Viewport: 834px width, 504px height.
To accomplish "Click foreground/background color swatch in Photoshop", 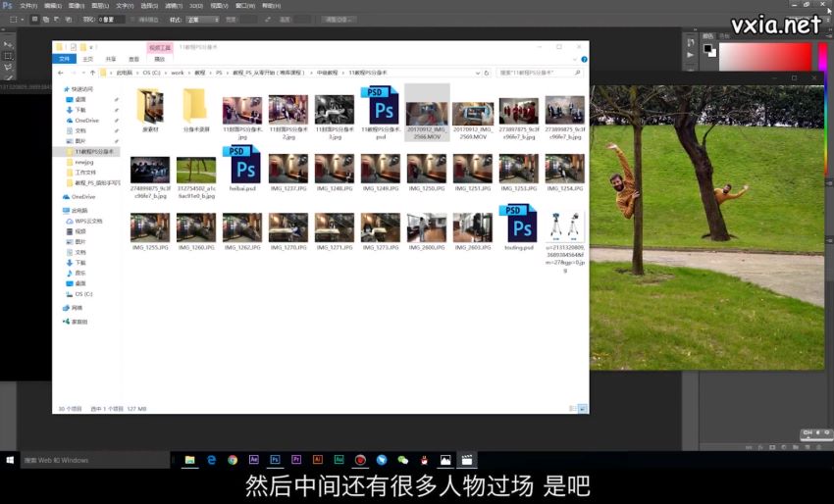I will (709, 51).
